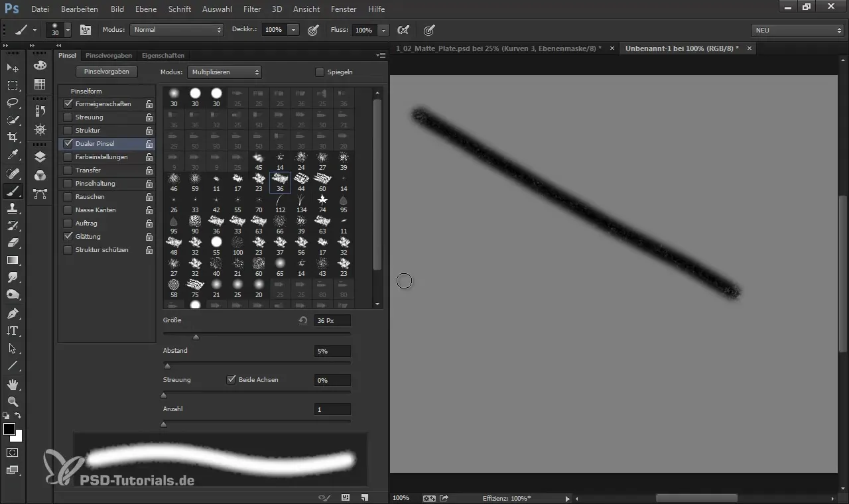Select the Eyedropper tool

[x=13, y=156]
